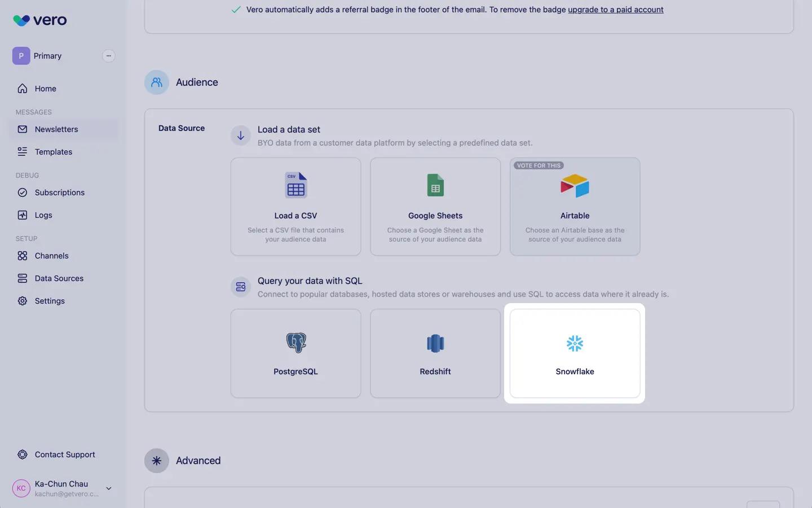Select the Snowflake data source icon
Viewport: 812px width, 508px height.
pyautogui.click(x=575, y=343)
